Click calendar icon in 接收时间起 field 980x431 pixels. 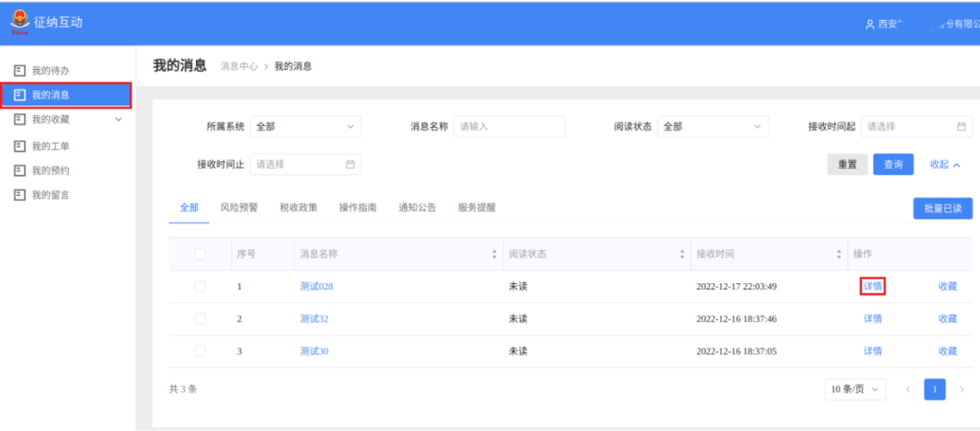961,127
